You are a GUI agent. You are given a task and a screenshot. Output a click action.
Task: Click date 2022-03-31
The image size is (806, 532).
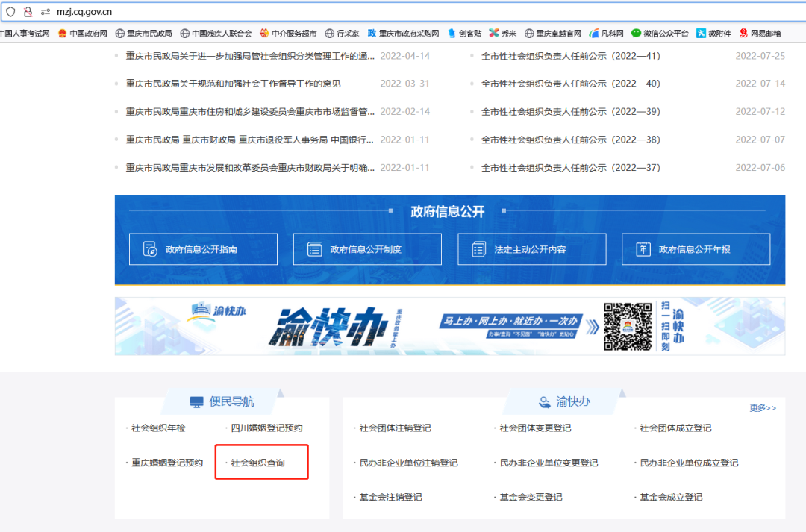tap(404, 84)
